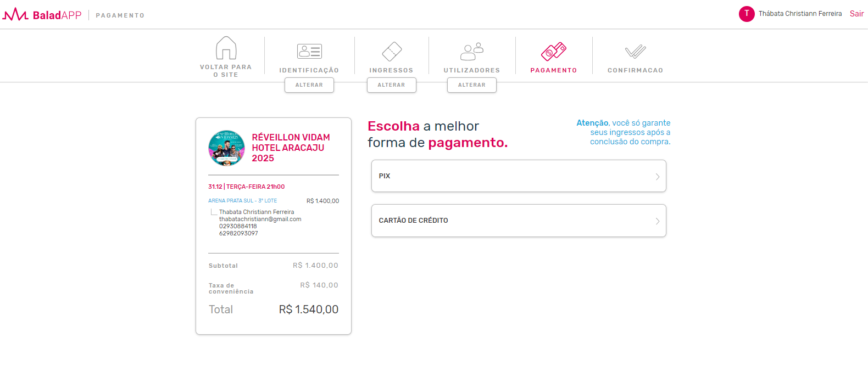Go to the Confirmacao step label

(x=635, y=70)
